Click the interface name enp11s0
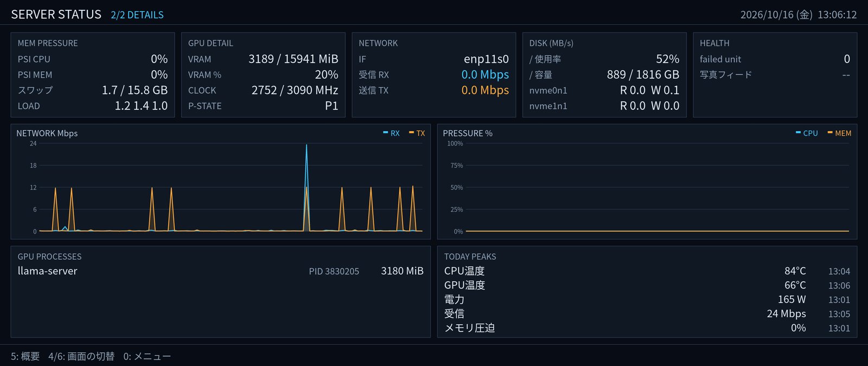Screen dimensions: 868x366 pyautogui.click(x=486, y=59)
